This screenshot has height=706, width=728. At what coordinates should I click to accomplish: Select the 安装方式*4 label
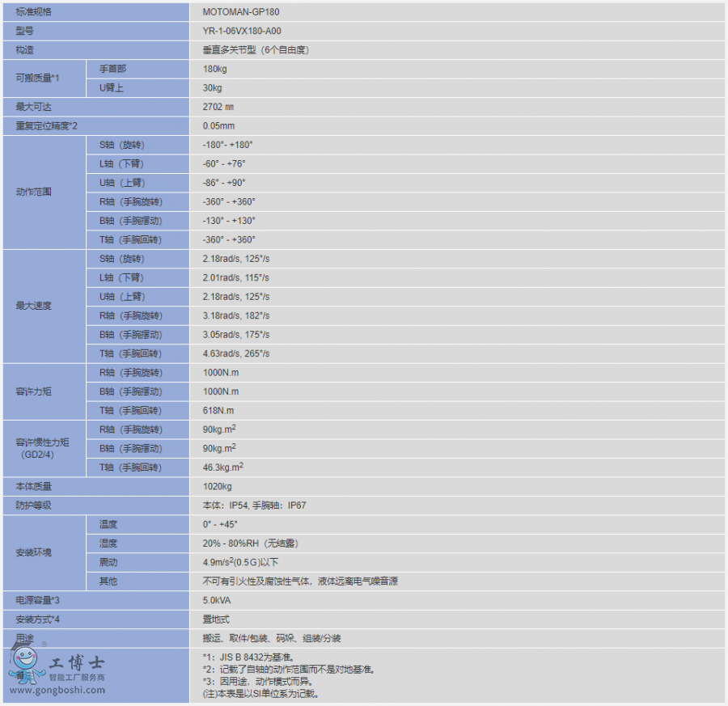click(x=37, y=619)
